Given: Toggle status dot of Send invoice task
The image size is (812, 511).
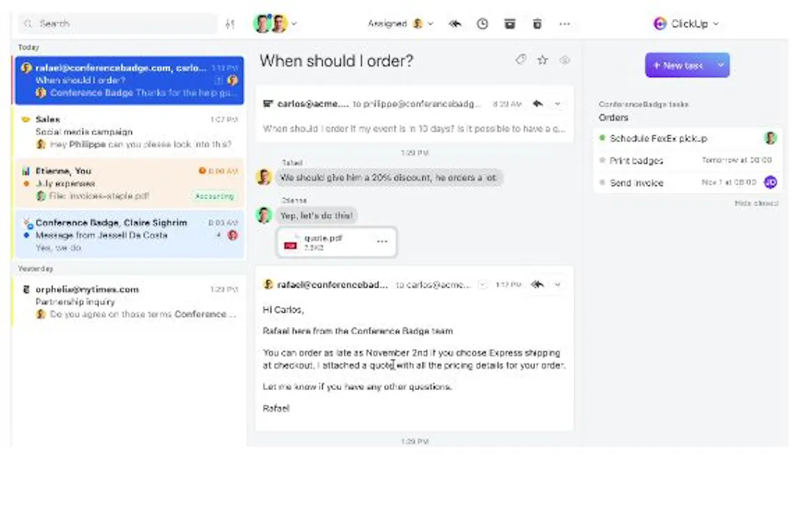Looking at the screenshot, I should pos(602,183).
